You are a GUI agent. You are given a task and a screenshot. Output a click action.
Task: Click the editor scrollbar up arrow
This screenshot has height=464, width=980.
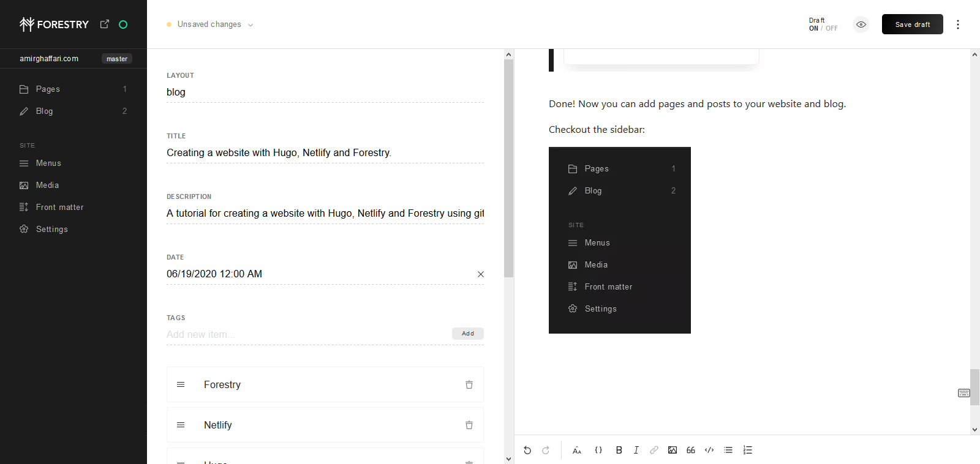pos(974,54)
